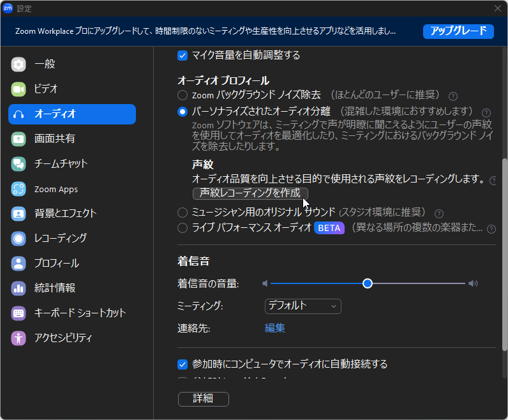
Task: Click the 編集 link for 連絡先
Action: (274, 328)
